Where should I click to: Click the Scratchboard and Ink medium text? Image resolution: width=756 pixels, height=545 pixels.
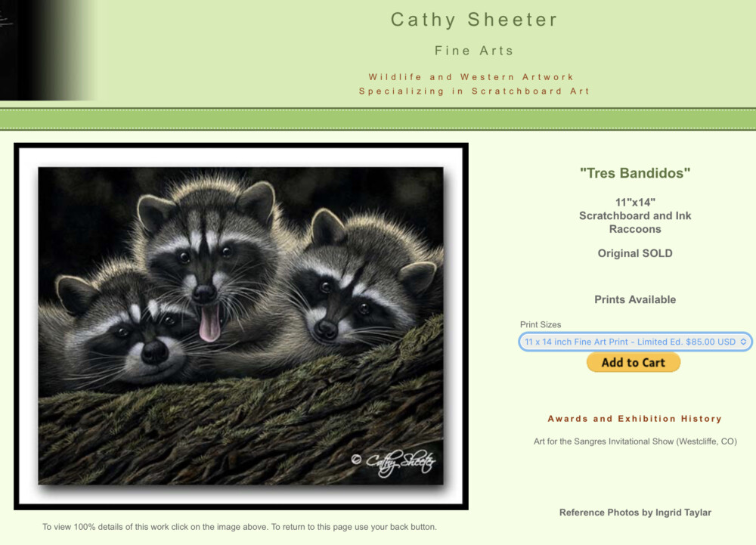(x=635, y=216)
